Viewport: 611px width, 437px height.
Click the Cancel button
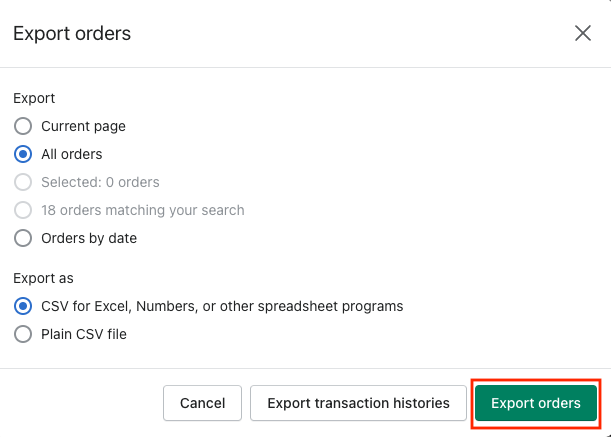202,403
